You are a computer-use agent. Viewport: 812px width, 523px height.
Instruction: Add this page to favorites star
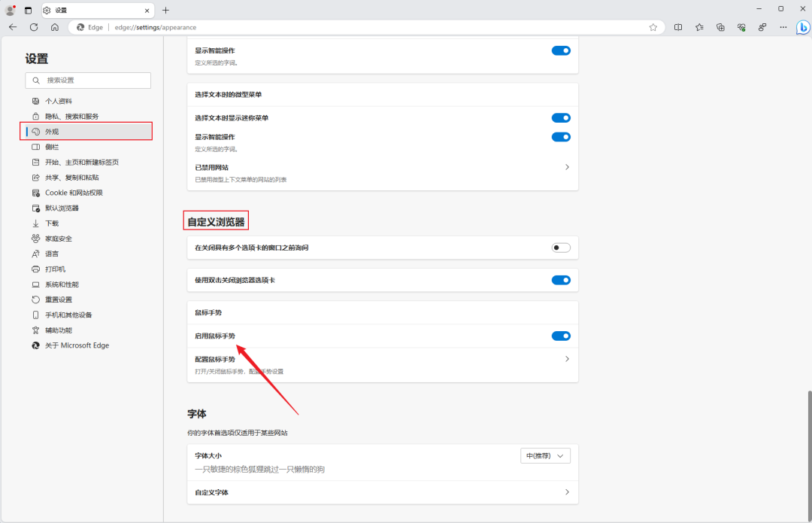653,28
